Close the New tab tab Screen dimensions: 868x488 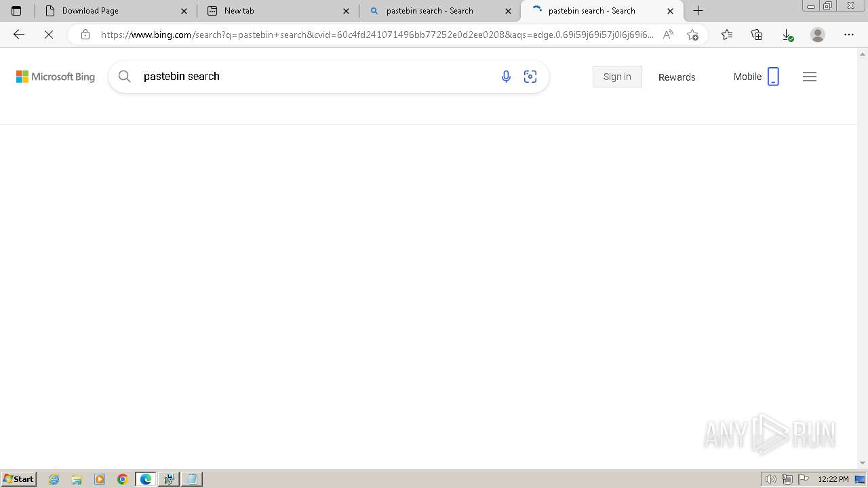(347, 11)
